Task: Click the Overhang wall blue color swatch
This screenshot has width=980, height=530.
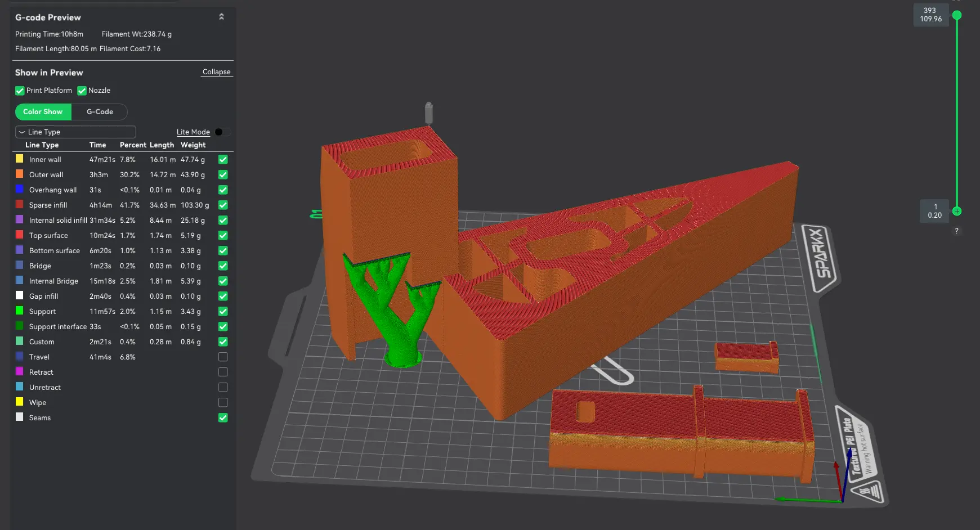Action: click(19, 189)
